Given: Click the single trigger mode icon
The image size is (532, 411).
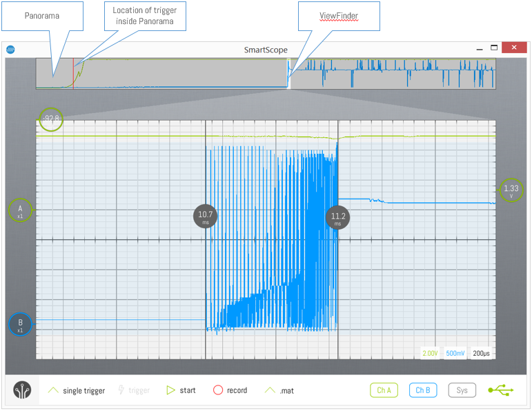Looking at the screenshot, I should (53, 390).
